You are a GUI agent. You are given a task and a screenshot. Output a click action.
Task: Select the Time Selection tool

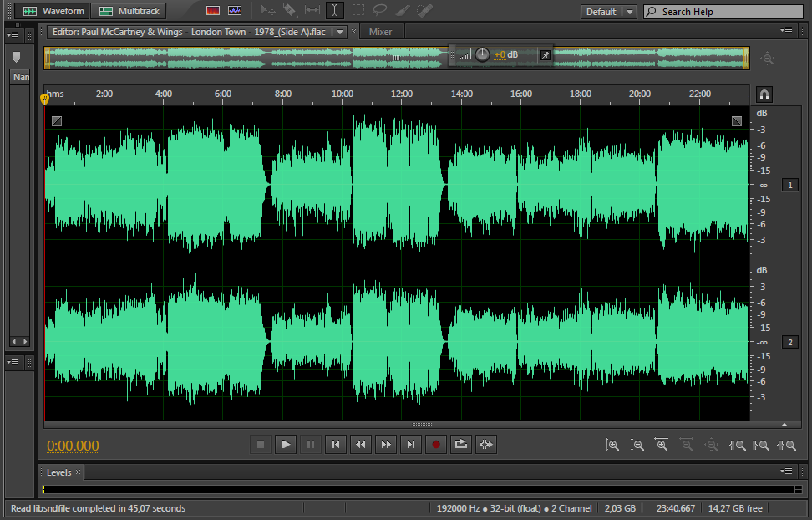pyautogui.click(x=334, y=10)
